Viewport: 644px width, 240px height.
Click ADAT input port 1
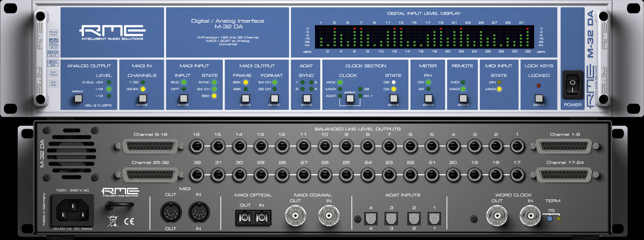coord(434,218)
